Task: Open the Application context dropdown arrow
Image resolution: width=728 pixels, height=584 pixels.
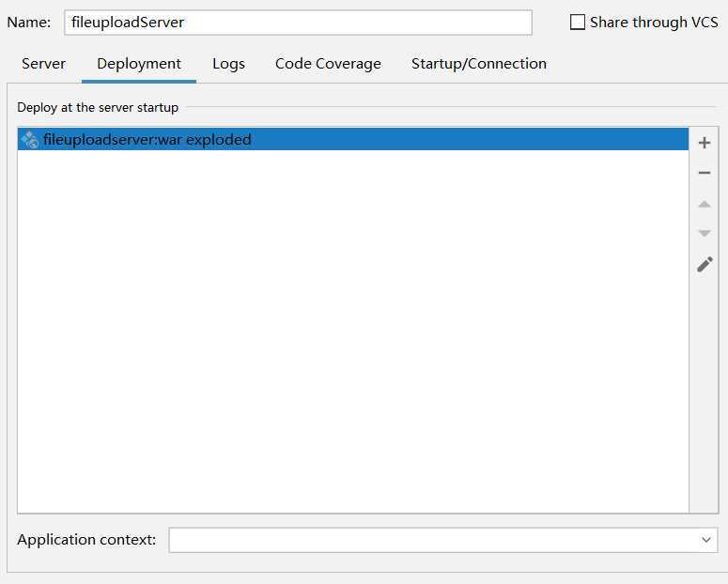Action: pyautogui.click(x=706, y=540)
